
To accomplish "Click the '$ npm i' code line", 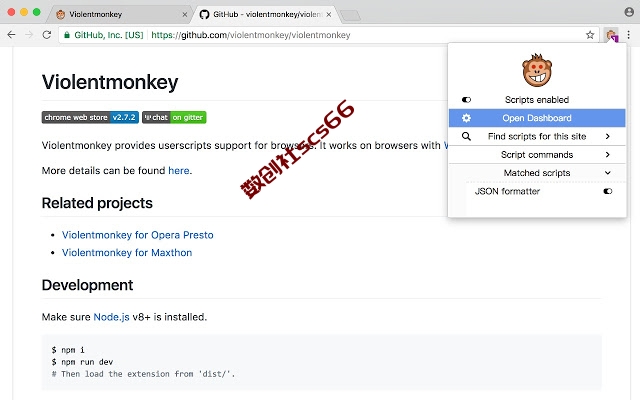I will coord(68,350).
